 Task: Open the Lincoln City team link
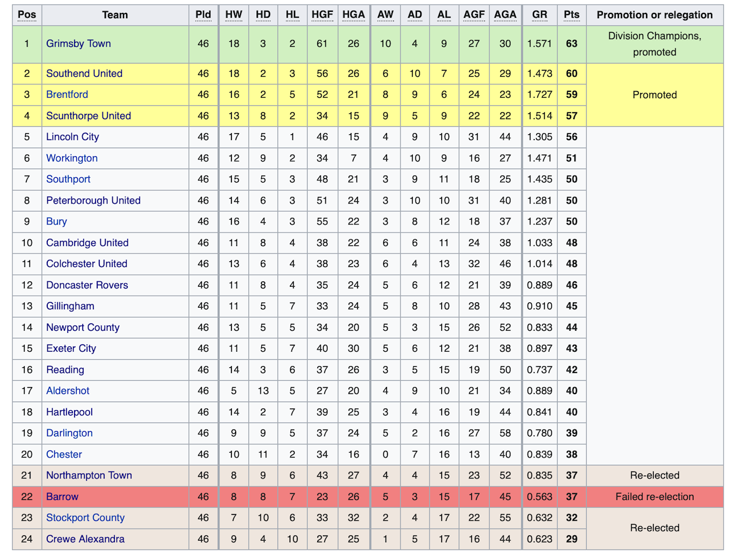[72, 137]
